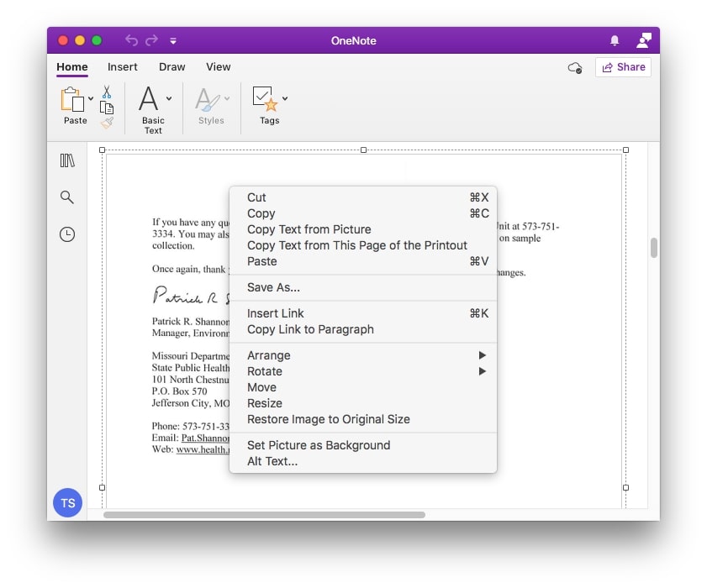Click the Tags checkbox-star icon

coord(265,98)
